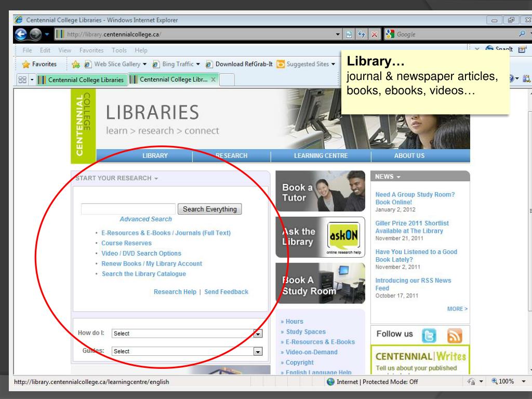The image size is (532, 399).
Task: Click the compatibility view icon in address bar
Action: pos(349,34)
